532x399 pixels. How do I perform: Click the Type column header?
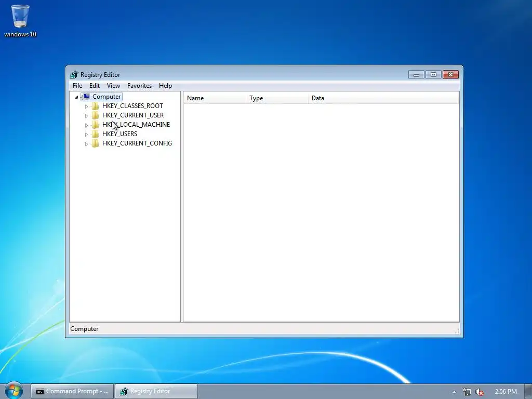[x=277, y=98]
